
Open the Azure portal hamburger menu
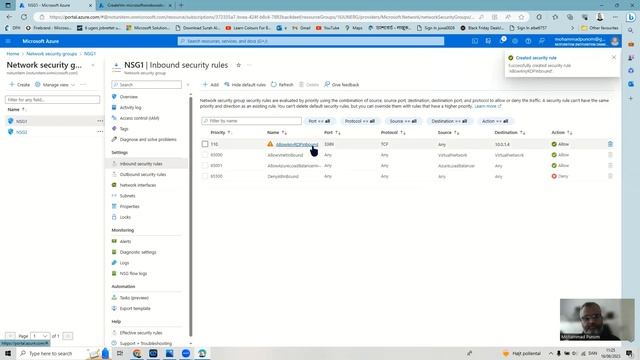pos(8,41)
